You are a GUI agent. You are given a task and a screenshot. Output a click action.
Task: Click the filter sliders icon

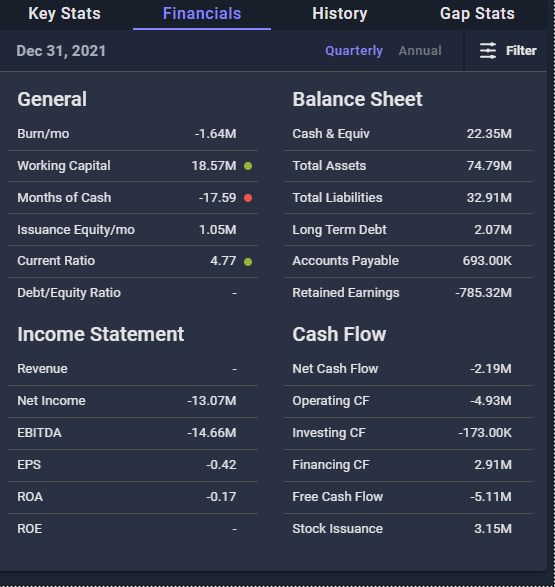[x=488, y=51]
